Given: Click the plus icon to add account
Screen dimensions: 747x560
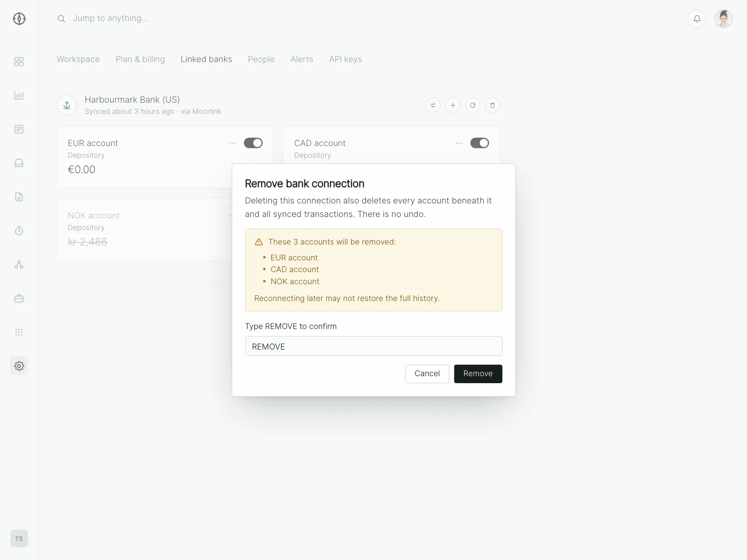Looking at the screenshot, I should [453, 105].
